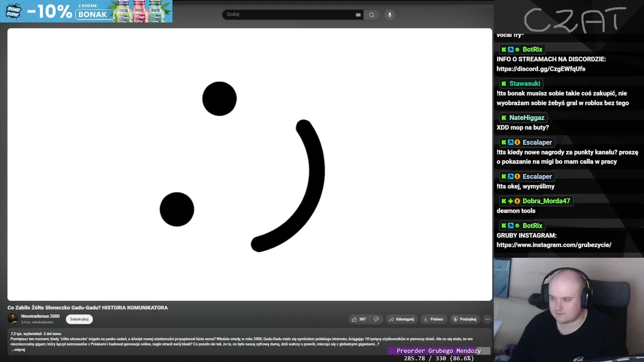The width and height of the screenshot is (644, 362).
Task: Open the discord.gg/CzgEWfqUfs link in chat
Action: [x=541, y=69]
